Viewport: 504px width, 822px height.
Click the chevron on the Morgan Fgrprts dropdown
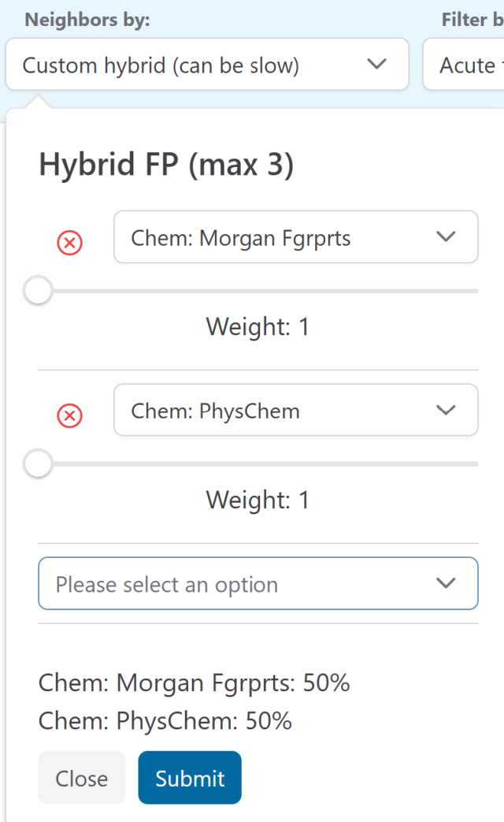click(x=446, y=236)
